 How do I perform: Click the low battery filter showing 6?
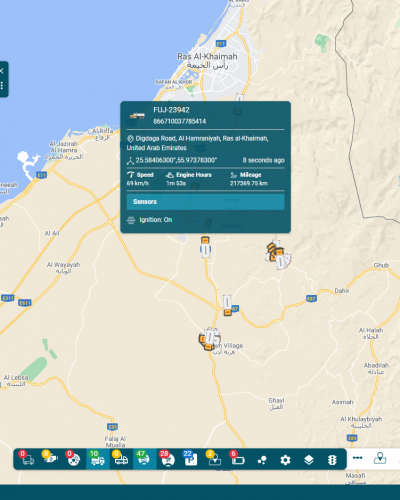238,459
